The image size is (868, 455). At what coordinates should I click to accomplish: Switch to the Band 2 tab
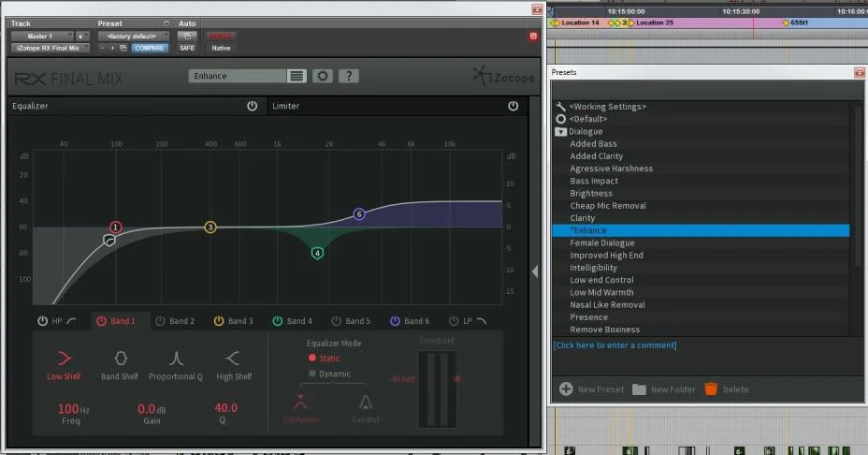[x=181, y=321]
